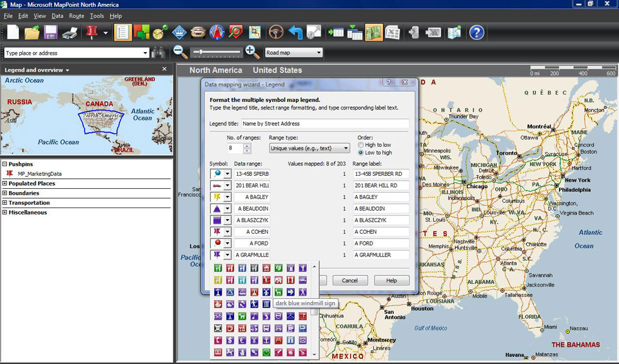Click the Cancel button in wizard
Viewport: 619px width, 364px height.
(x=349, y=280)
